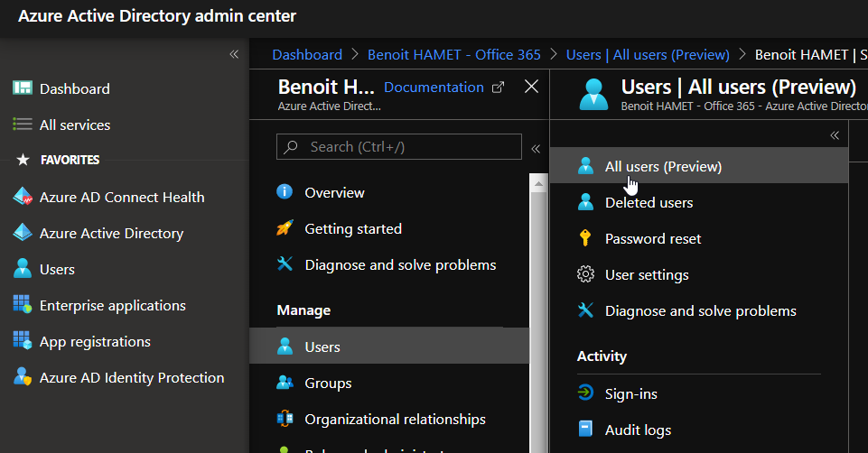868x453 pixels.
Task: Collapse the Users blade menu chevron
Action: [835, 135]
